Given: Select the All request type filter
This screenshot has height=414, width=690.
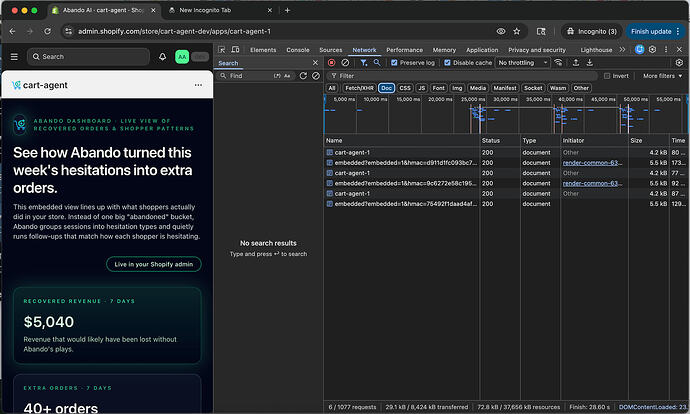Looking at the screenshot, I should pos(332,88).
